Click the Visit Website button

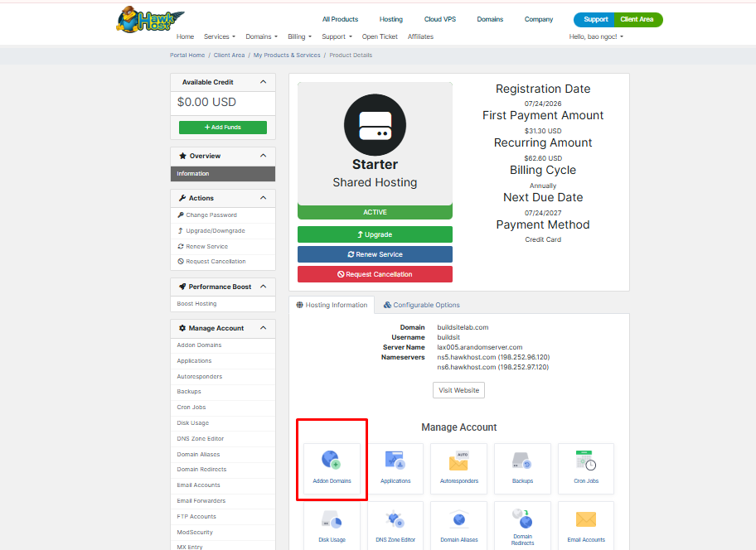point(458,390)
